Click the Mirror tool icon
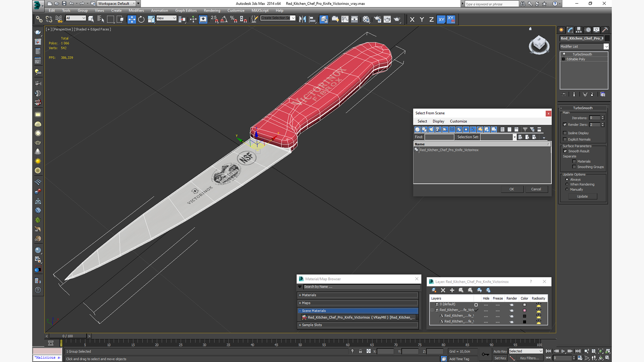The width and height of the screenshot is (644, 362). point(303,19)
